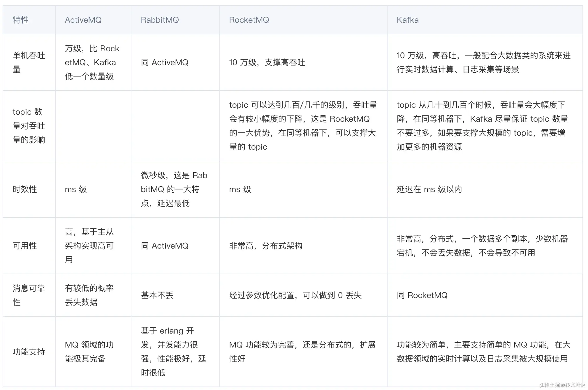Select the 单机吞吐量 row label

29,62
